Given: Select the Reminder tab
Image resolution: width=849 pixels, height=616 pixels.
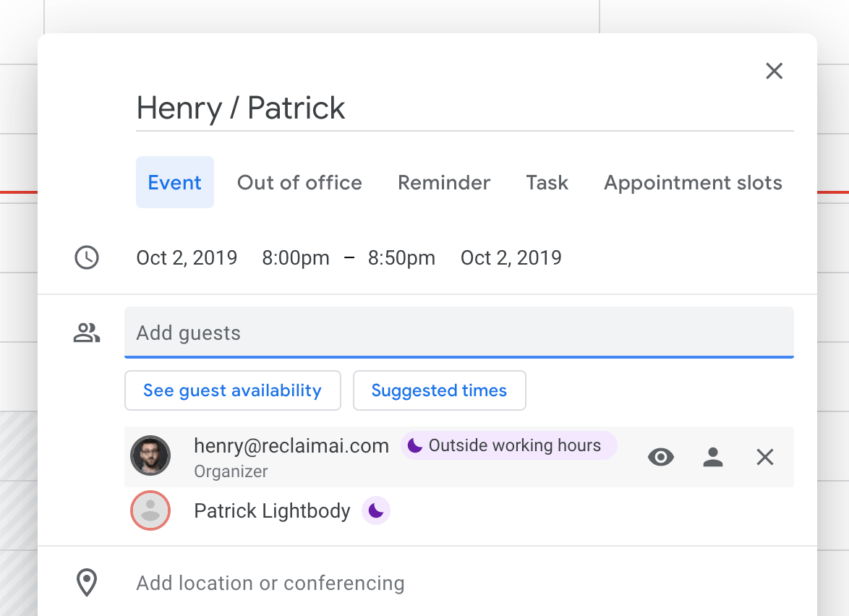Looking at the screenshot, I should 444,183.
